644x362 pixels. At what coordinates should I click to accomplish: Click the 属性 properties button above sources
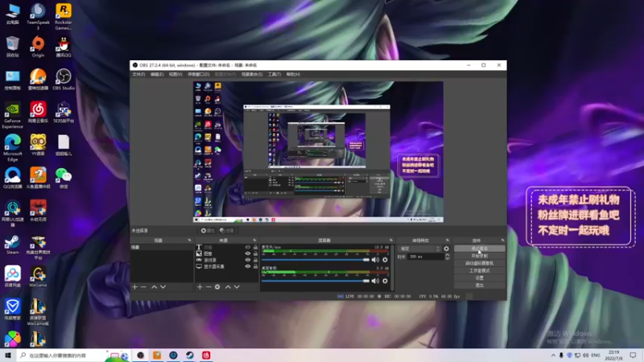(x=208, y=231)
